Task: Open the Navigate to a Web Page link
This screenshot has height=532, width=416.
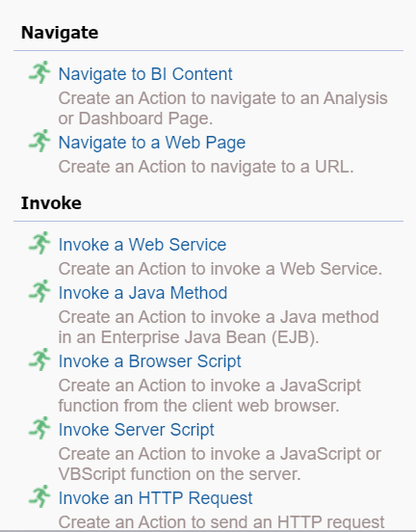Action: pos(152,143)
